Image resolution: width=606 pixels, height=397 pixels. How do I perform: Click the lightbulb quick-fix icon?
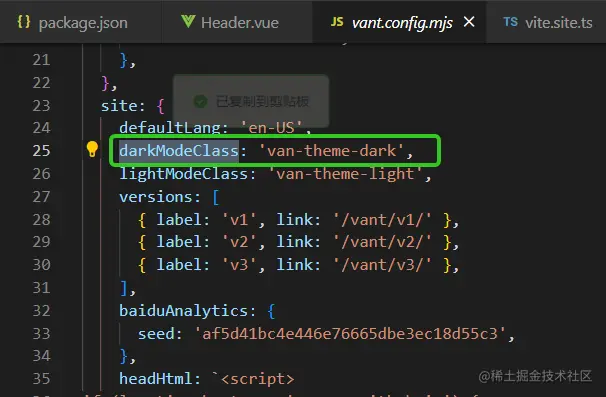92,149
